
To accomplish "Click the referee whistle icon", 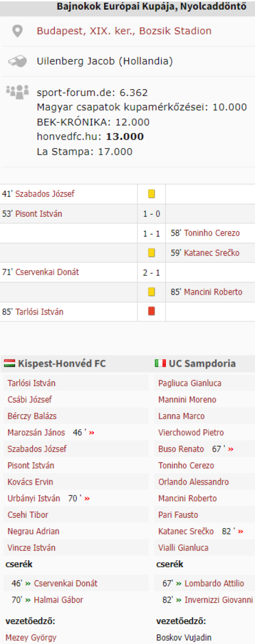I will [18, 61].
